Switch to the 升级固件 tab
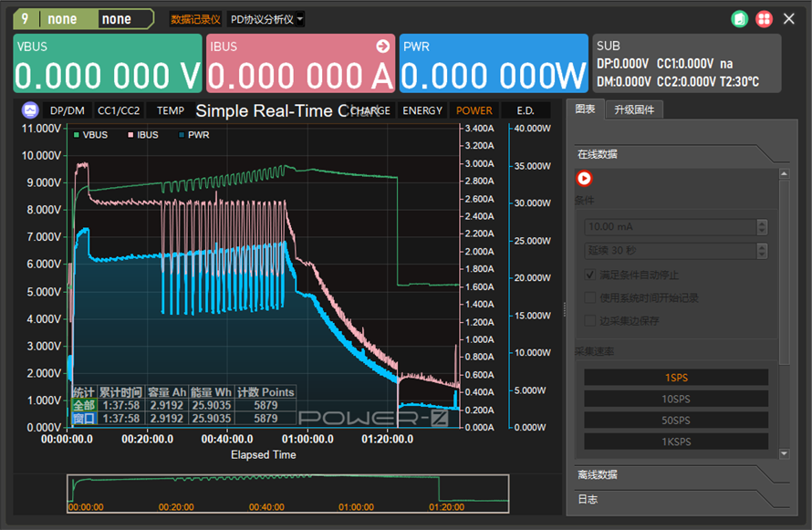The height and width of the screenshot is (530, 812). tap(634, 109)
